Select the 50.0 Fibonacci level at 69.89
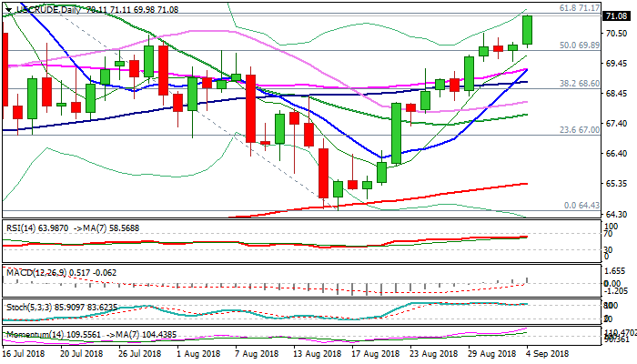The height and width of the screenshot is (364, 637). point(578,45)
